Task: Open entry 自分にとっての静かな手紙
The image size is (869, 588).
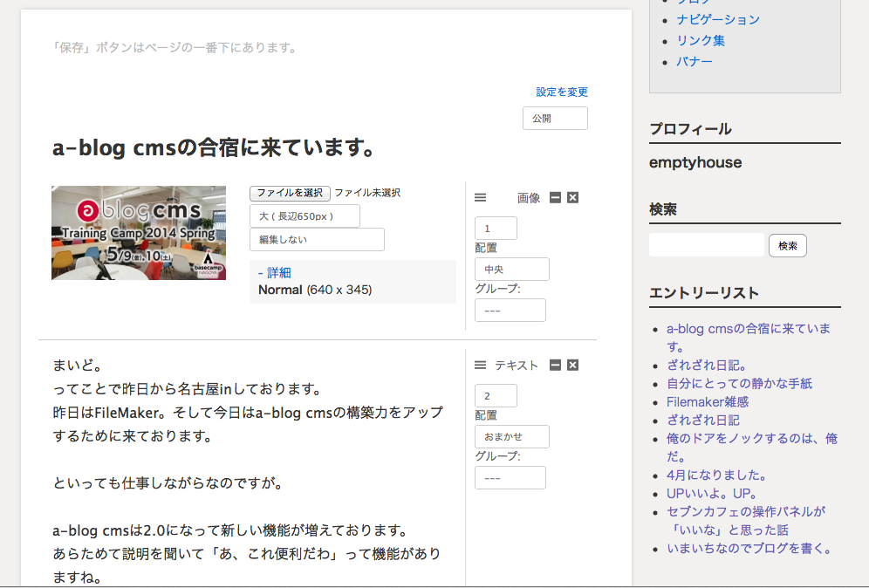Action: coord(739,384)
